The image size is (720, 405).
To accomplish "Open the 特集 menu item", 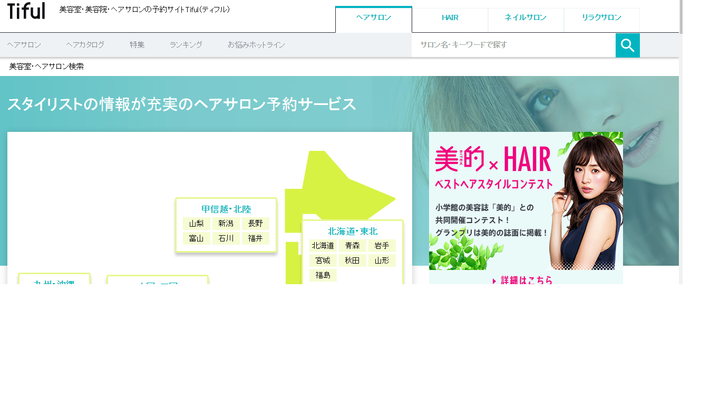I will [x=137, y=45].
